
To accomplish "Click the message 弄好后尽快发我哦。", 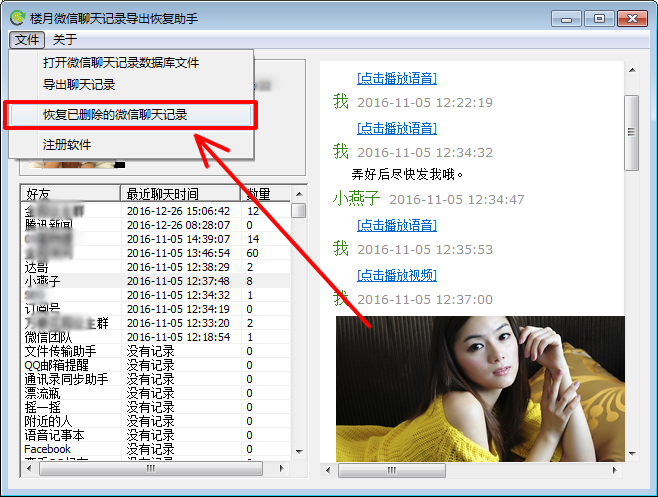I will pos(407,174).
